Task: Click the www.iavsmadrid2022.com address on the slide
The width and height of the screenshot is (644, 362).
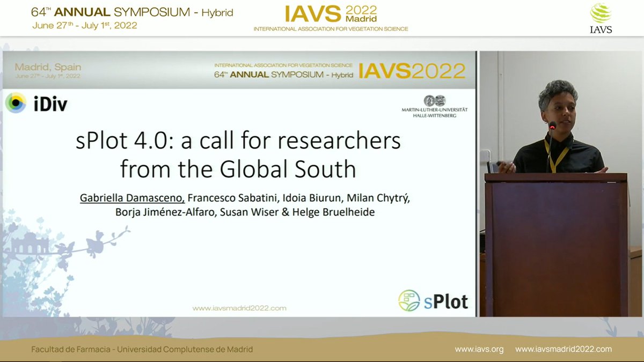Action: [x=239, y=308]
